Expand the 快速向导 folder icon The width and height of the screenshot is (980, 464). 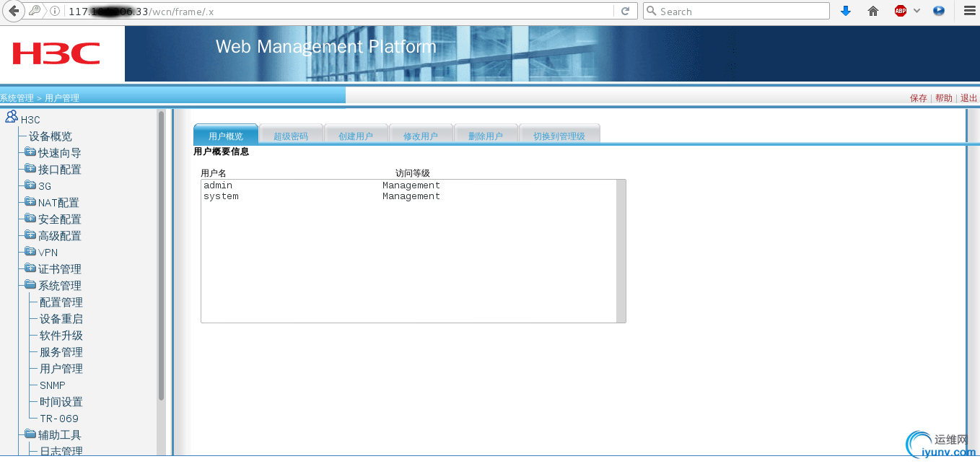point(30,152)
